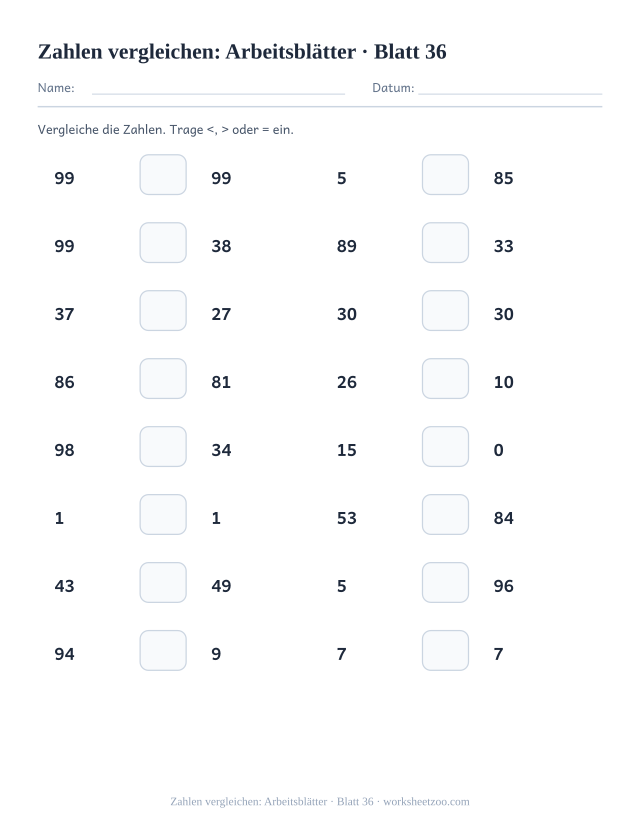640x829 pixels.
Task: Click the box between 89 and 33
Action: pyautogui.click(x=445, y=243)
